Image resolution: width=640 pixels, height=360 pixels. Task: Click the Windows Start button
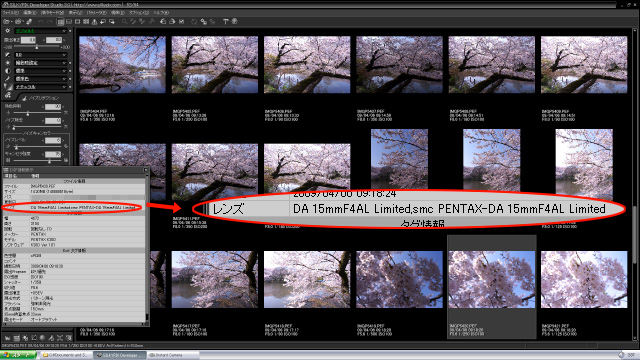[18, 355]
